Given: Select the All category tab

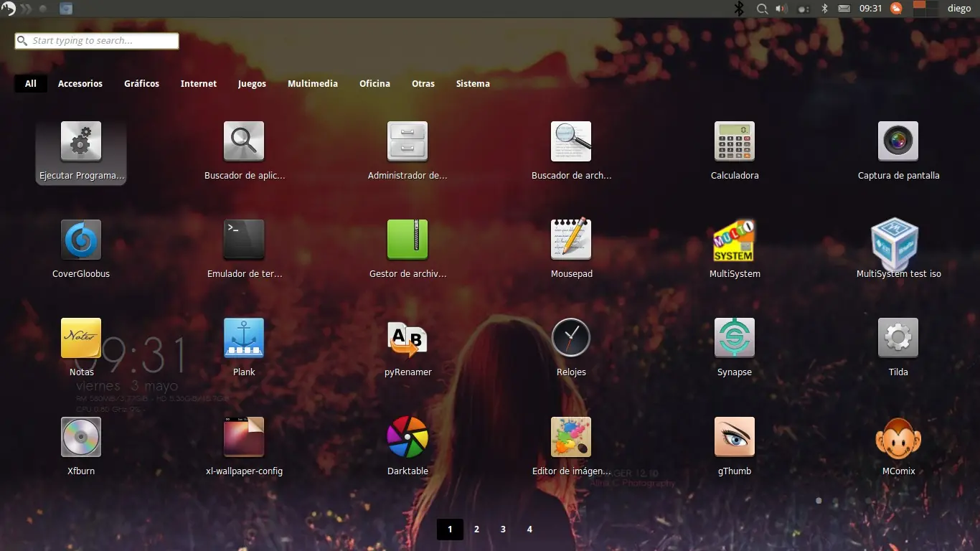Looking at the screenshot, I should [31, 84].
